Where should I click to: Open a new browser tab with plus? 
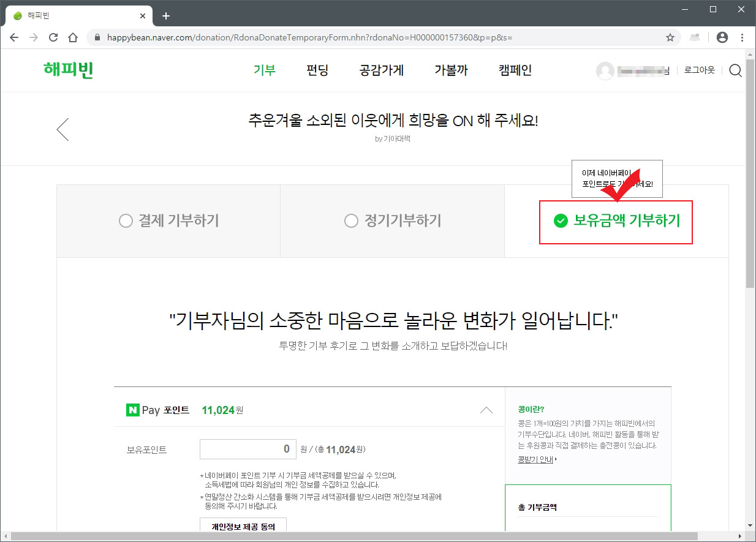[165, 16]
